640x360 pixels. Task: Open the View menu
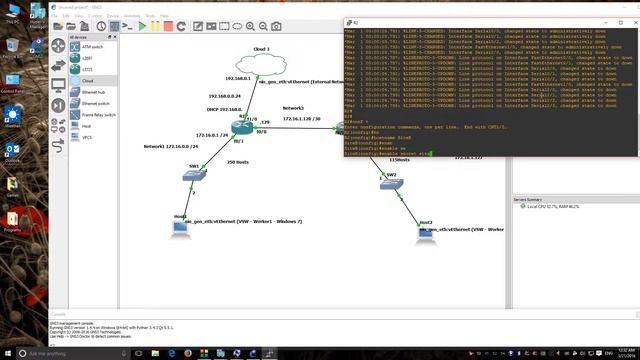79,16
